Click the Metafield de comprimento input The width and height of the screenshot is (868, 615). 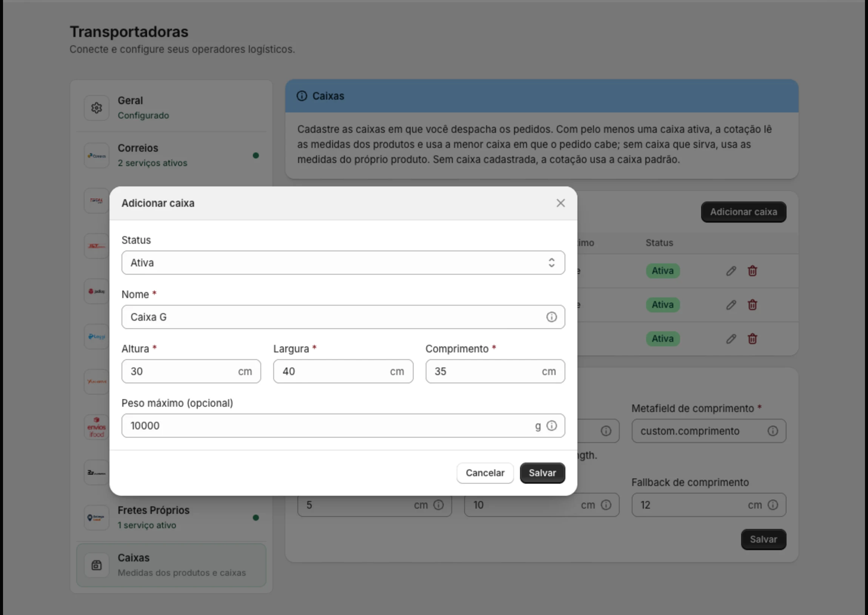(709, 431)
